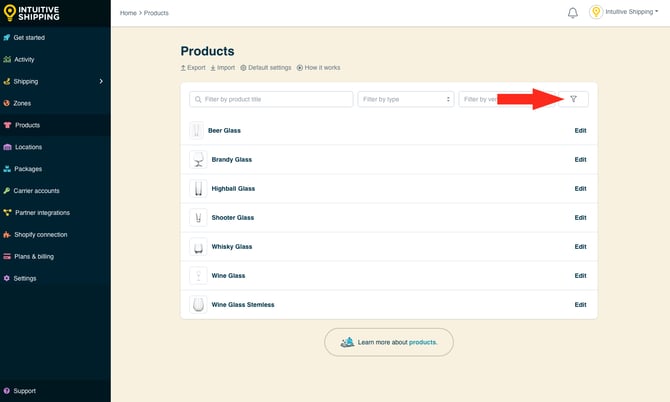Viewport: 670px width, 402px height.
Task: Open Settings from the sidebar
Action: pyautogui.click(x=25, y=278)
